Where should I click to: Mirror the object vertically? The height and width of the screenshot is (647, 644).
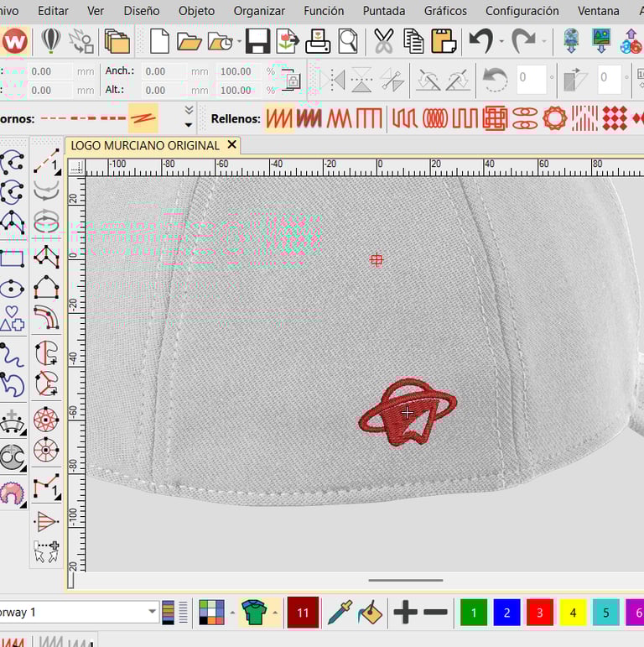[361, 80]
